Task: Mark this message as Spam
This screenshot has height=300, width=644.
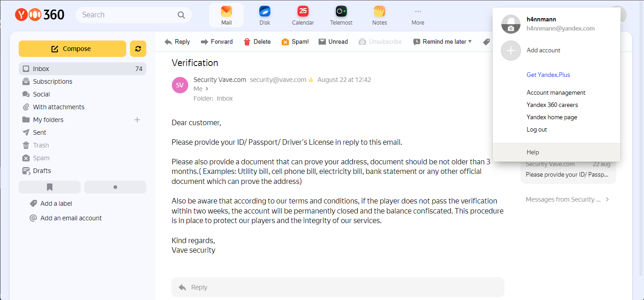Action: coord(295,42)
